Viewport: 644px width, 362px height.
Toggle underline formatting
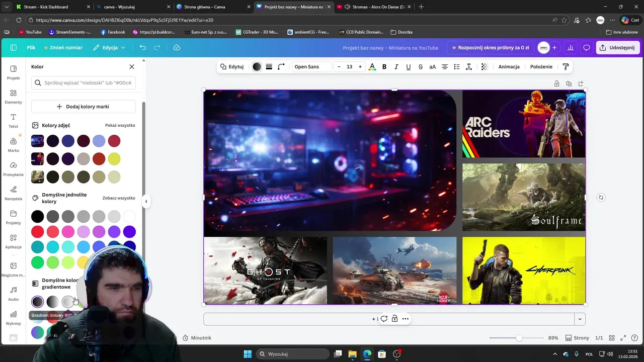[409, 67]
